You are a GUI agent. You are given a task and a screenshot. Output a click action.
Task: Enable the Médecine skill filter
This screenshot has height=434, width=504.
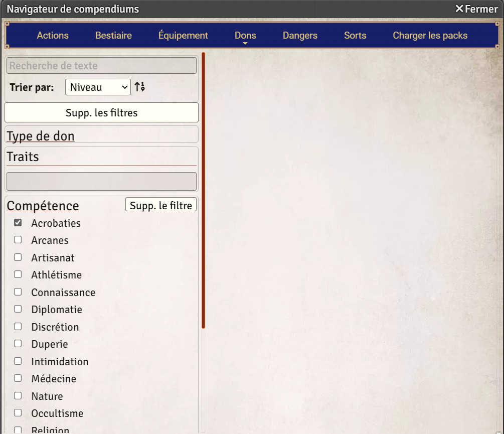pos(18,378)
